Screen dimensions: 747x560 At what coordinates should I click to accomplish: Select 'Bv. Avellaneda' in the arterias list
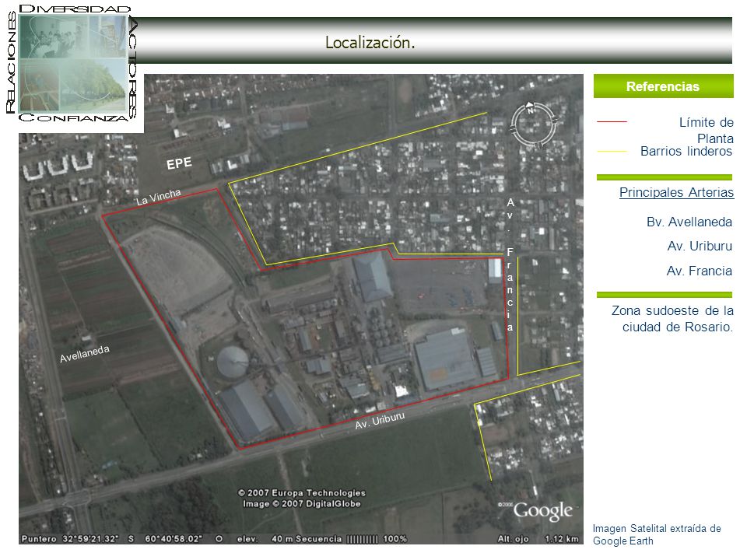click(x=689, y=222)
